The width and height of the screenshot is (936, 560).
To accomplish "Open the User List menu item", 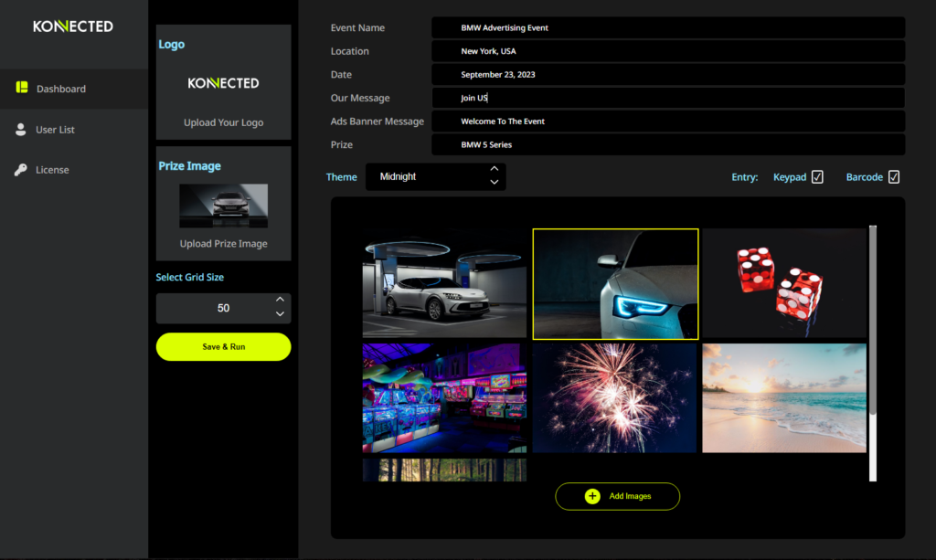I will [74, 130].
